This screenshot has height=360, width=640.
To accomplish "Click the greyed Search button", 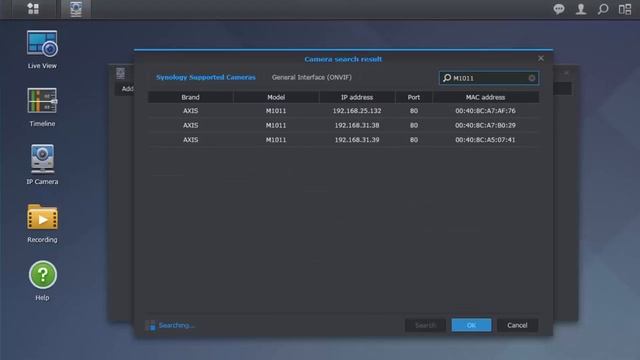I will 425,325.
